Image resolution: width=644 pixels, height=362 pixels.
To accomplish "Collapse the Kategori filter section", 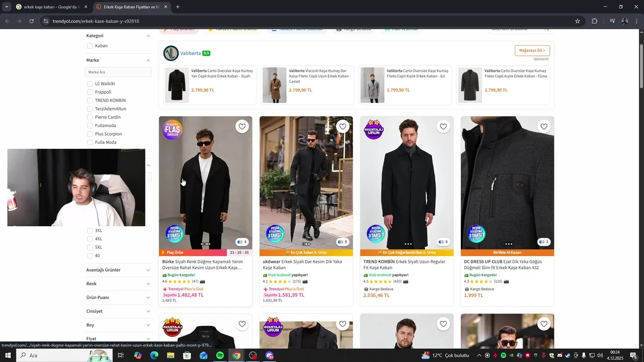I will [x=148, y=36].
